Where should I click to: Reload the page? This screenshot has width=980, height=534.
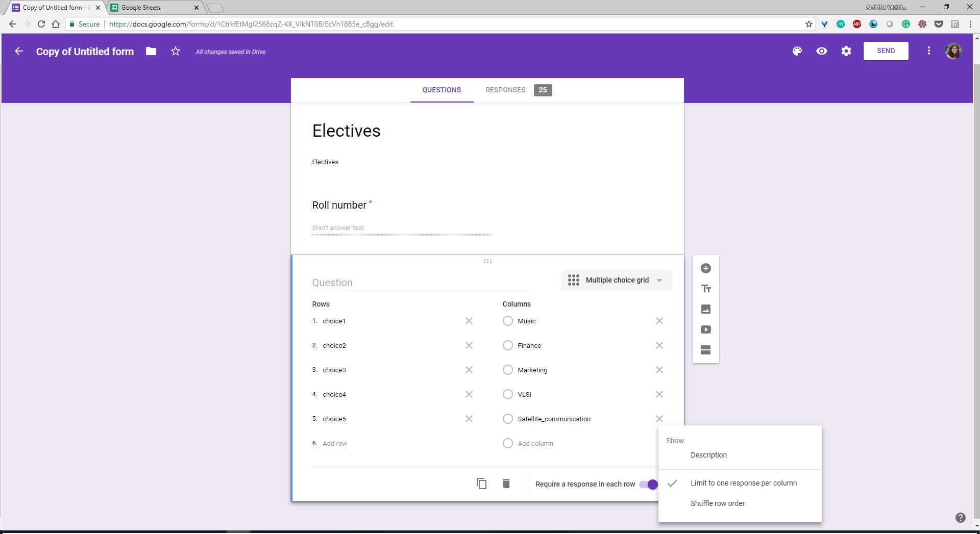point(41,24)
